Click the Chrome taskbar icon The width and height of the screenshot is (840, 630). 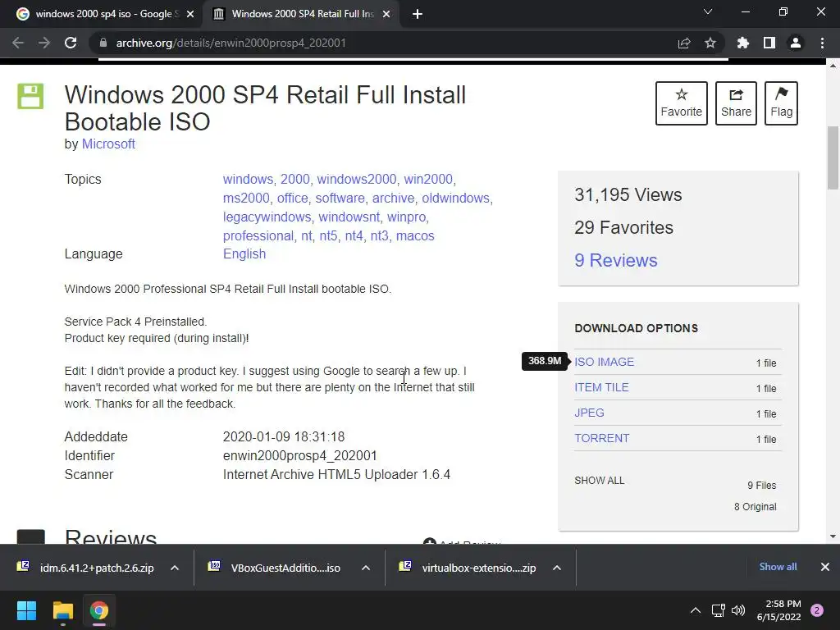click(x=99, y=610)
